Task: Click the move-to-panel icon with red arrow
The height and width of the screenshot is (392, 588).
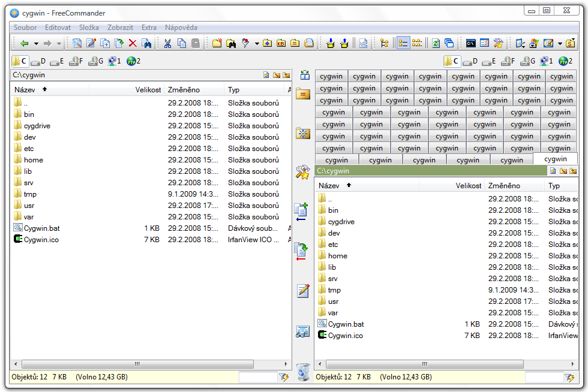Action: tap(301, 252)
